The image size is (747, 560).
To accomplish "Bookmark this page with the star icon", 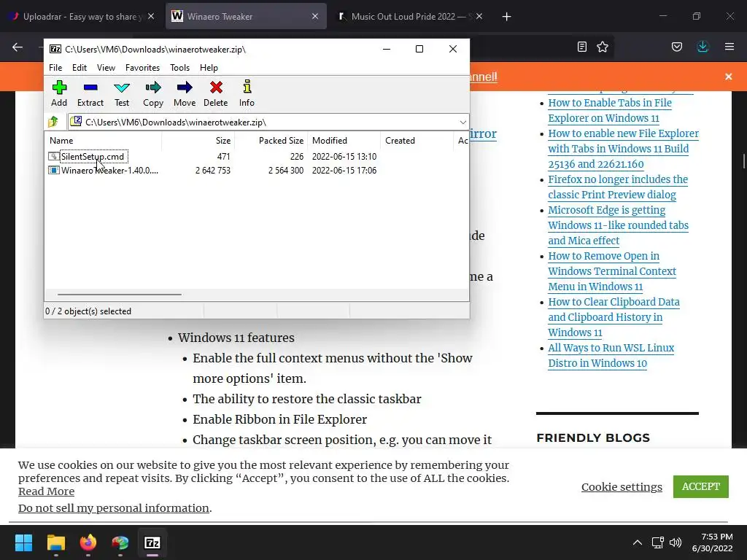I will pos(603,47).
